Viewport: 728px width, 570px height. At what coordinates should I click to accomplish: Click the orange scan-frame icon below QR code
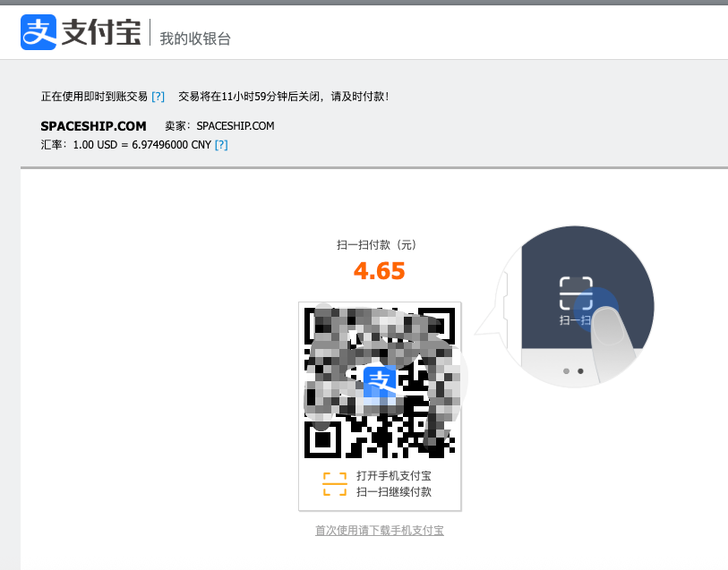coord(334,484)
